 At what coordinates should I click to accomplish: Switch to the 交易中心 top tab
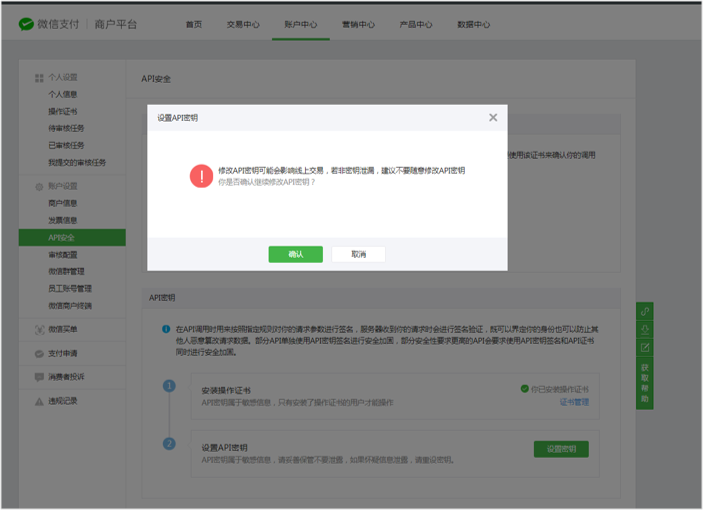tap(243, 24)
